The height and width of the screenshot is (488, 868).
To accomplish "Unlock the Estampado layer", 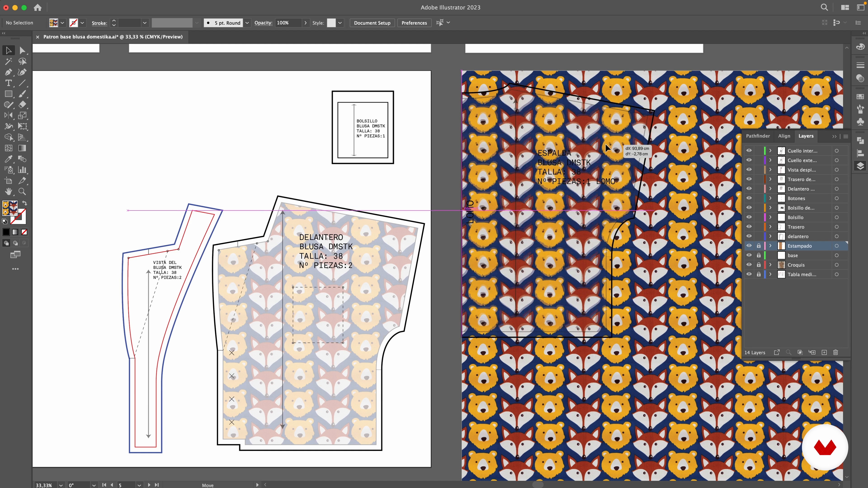I will point(759,246).
